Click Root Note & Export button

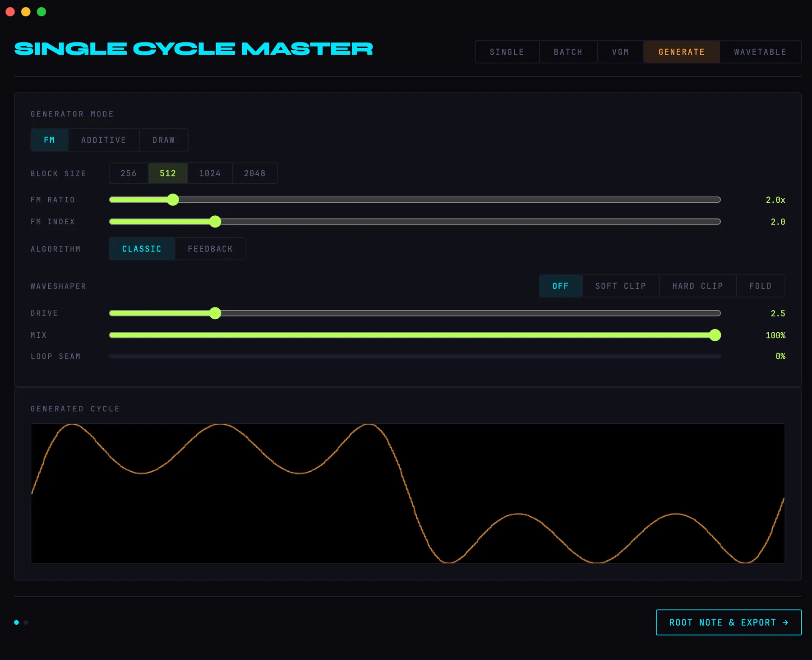click(729, 623)
